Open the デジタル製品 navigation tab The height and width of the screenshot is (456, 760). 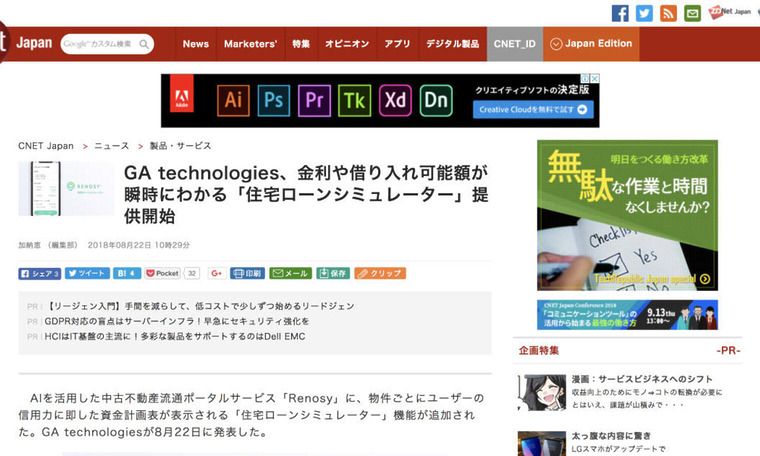[x=452, y=44]
